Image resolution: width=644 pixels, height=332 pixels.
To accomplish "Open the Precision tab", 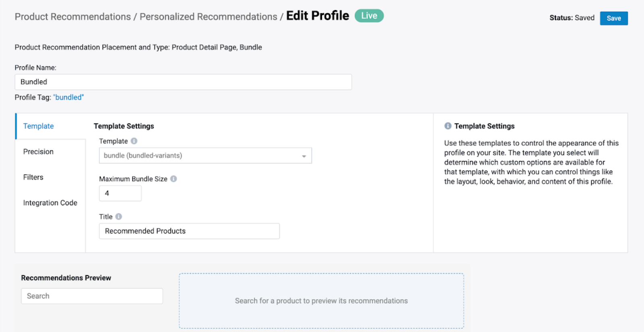I will point(38,152).
